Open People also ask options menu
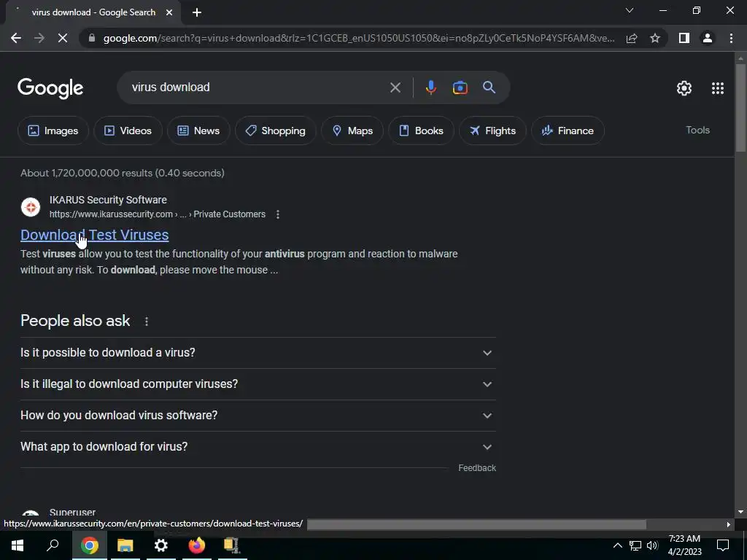This screenshot has height=560, width=747. [147, 322]
